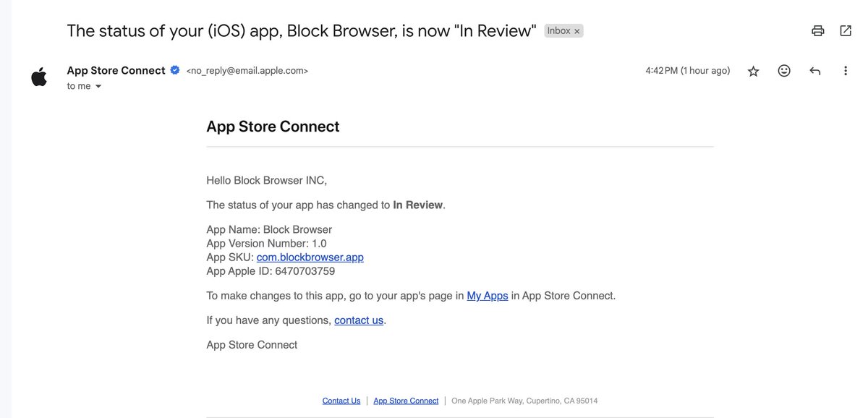Click the no_reply@email.apple.com address
Viewport: 868px width, 418px height.
click(247, 71)
